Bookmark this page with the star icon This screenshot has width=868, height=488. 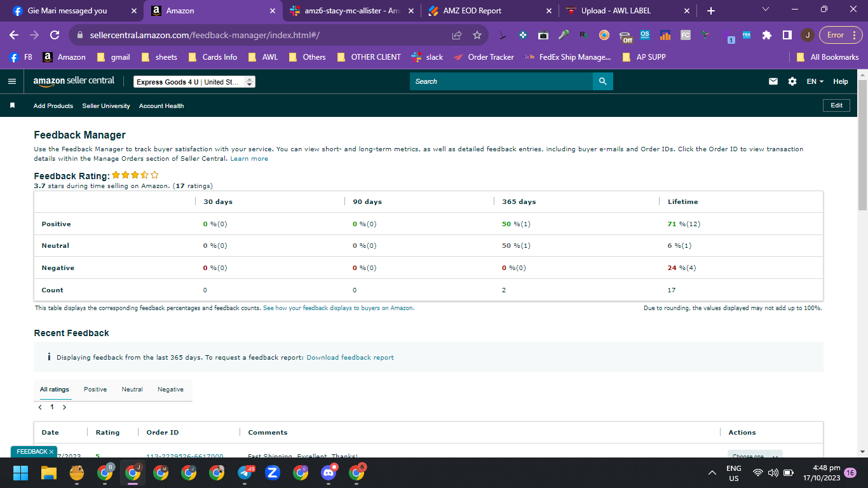(x=477, y=35)
